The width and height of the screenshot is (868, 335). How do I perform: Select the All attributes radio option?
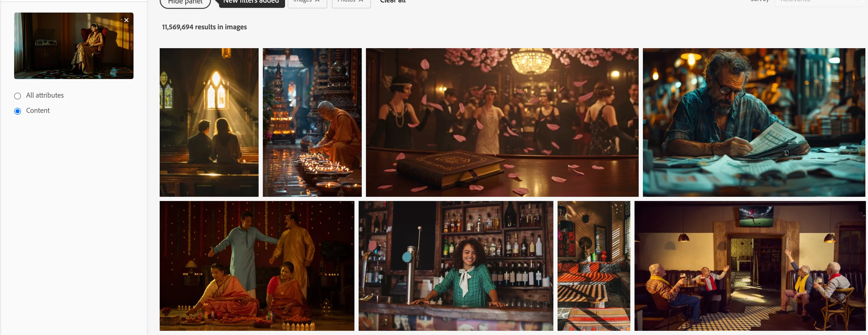pos(18,96)
